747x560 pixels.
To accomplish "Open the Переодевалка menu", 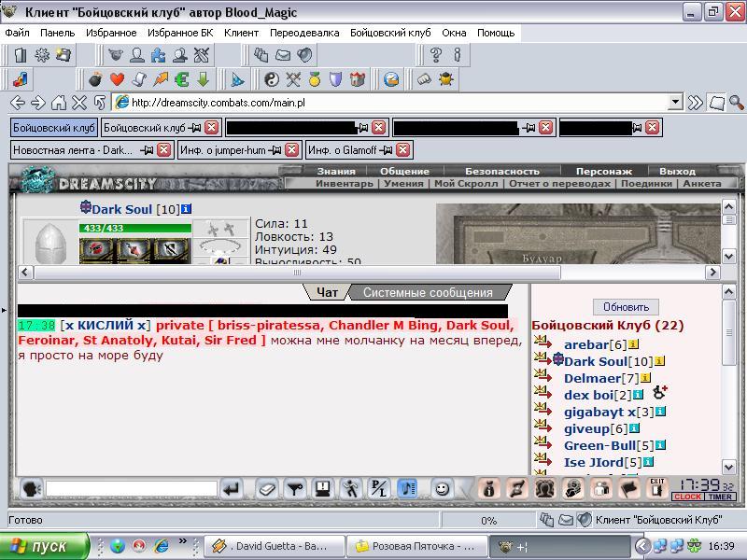I will [x=304, y=33].
